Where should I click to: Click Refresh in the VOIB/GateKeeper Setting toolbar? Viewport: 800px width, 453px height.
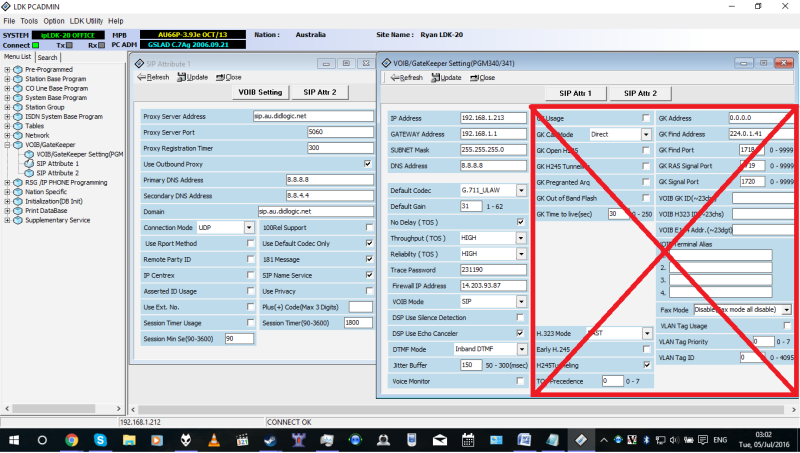coord(407,78)
